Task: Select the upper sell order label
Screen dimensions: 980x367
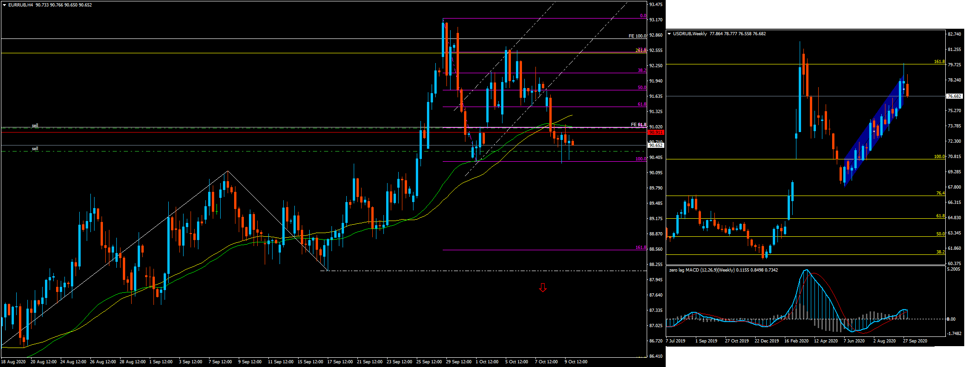Action: coord(35,126)
